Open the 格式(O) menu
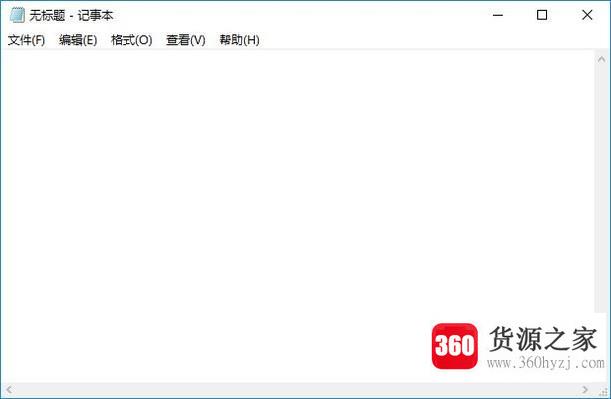 pos(131,40)
